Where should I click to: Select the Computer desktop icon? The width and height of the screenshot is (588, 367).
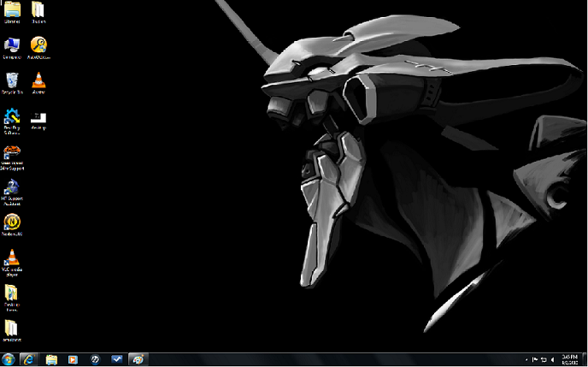point(12,48)
